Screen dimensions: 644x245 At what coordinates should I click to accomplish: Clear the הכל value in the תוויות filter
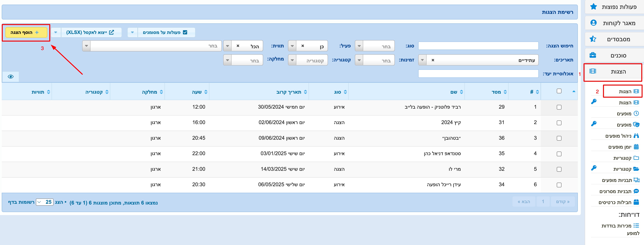pyautogui.click(x=238, y=46)
